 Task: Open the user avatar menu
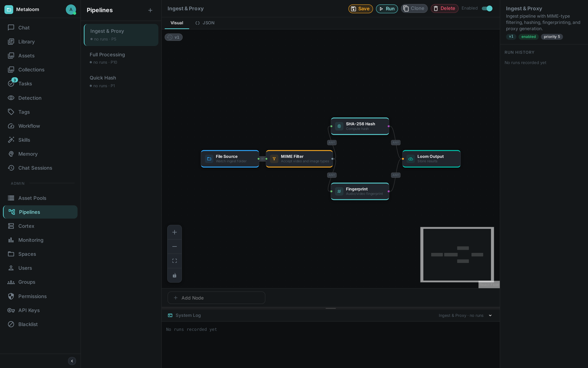[71, 10]
